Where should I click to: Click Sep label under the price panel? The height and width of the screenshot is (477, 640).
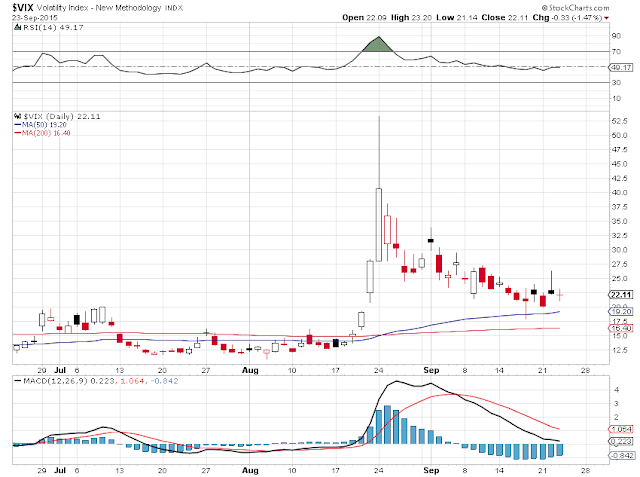tap(431, 370)
